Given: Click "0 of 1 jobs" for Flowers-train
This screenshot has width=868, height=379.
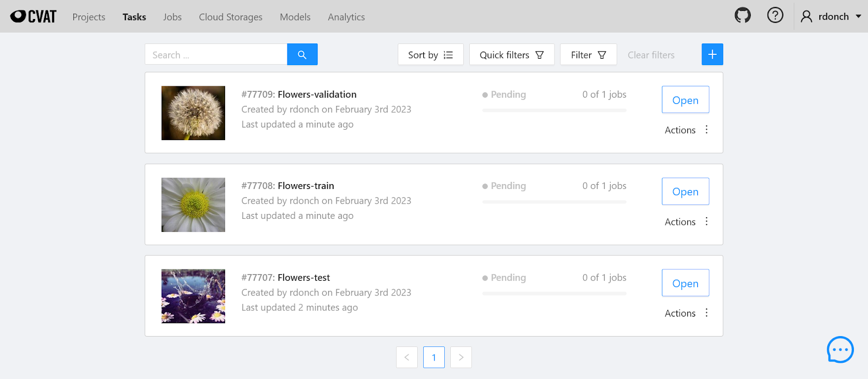Looking at the screenshot, I should 604,186.
